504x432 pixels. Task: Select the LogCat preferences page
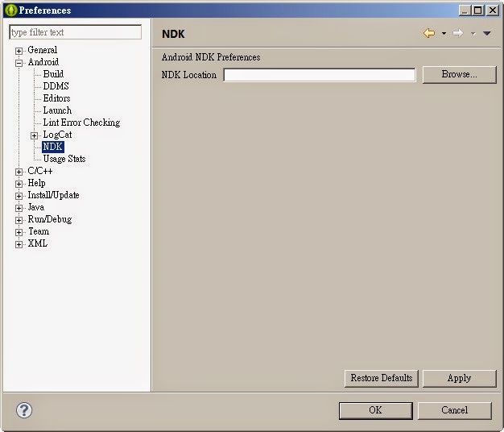pos(57,135)
